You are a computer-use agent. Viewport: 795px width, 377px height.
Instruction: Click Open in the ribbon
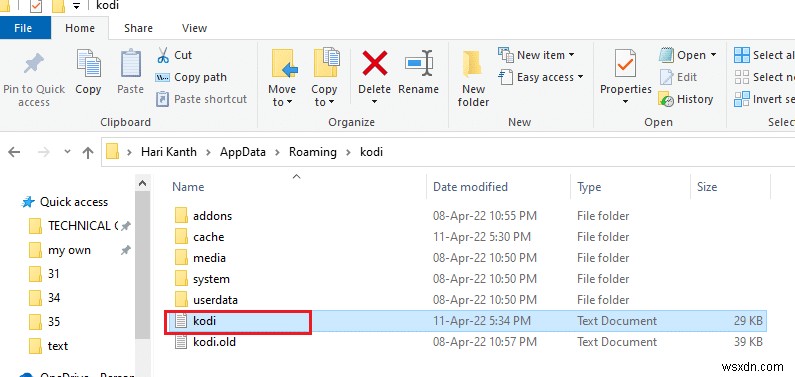point(688,55)
